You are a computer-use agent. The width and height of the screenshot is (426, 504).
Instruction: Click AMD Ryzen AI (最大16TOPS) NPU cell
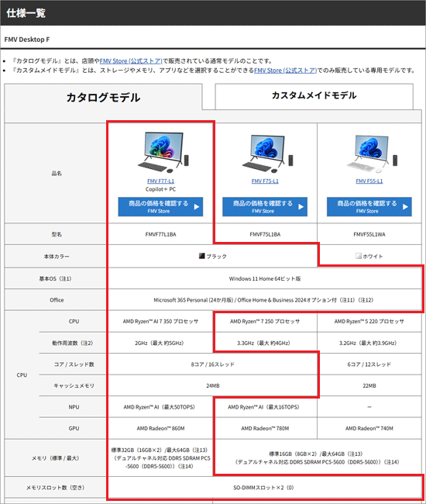(x=265, y=407)
